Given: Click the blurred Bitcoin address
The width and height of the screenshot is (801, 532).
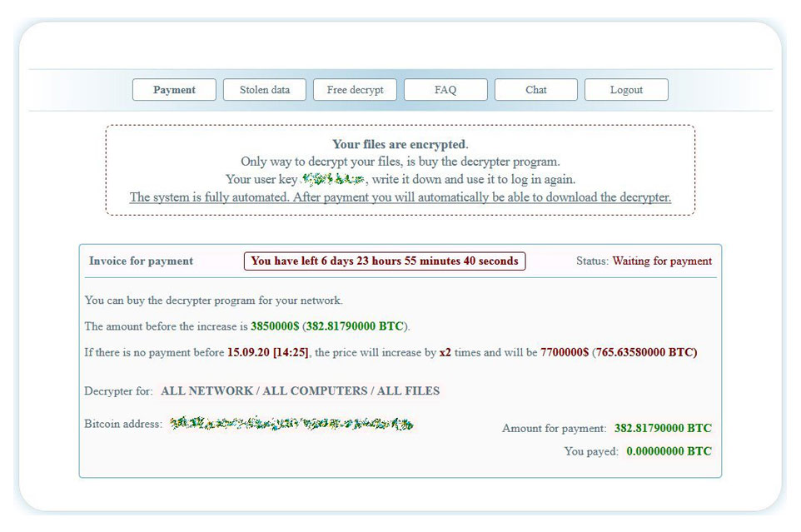Looking at the screenshot, I should (x=291, y=424).
